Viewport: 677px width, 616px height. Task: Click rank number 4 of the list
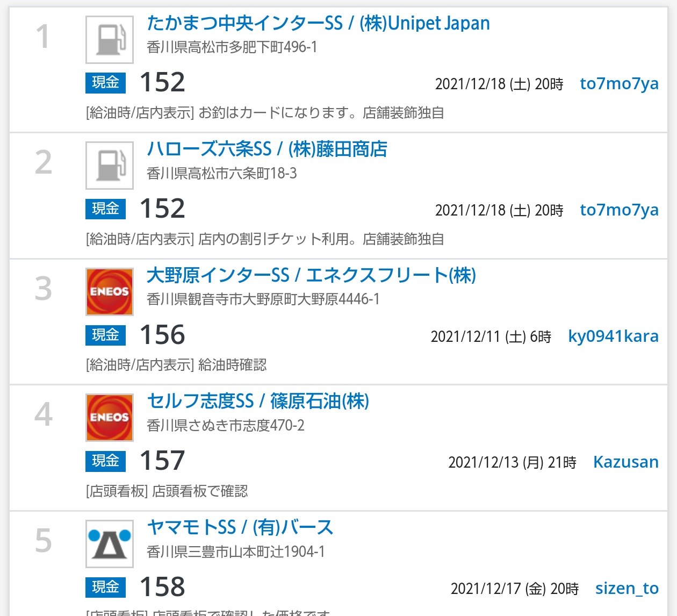click(44, 414)
